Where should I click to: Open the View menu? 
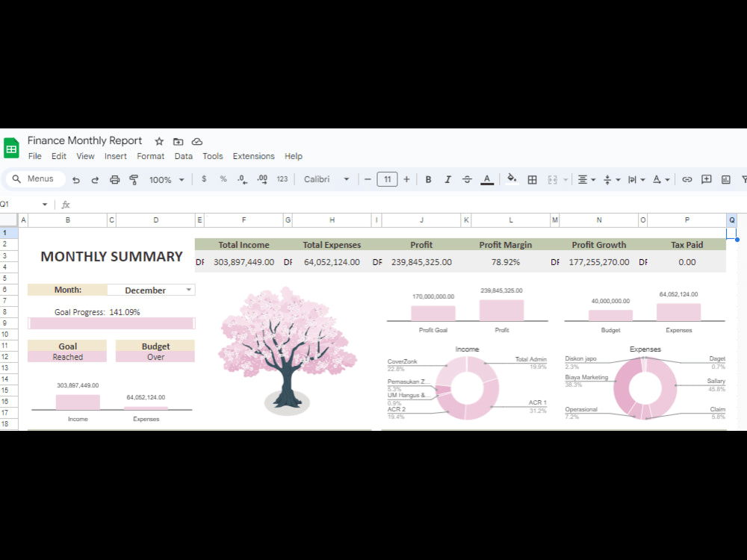coord(85,156)
